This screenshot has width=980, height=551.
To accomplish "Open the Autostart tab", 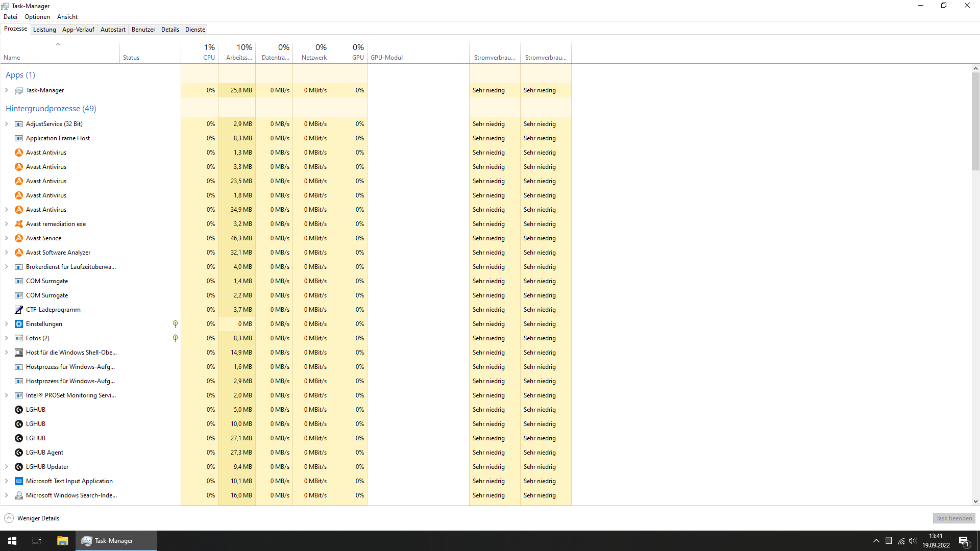I will [x=113, y=30].
